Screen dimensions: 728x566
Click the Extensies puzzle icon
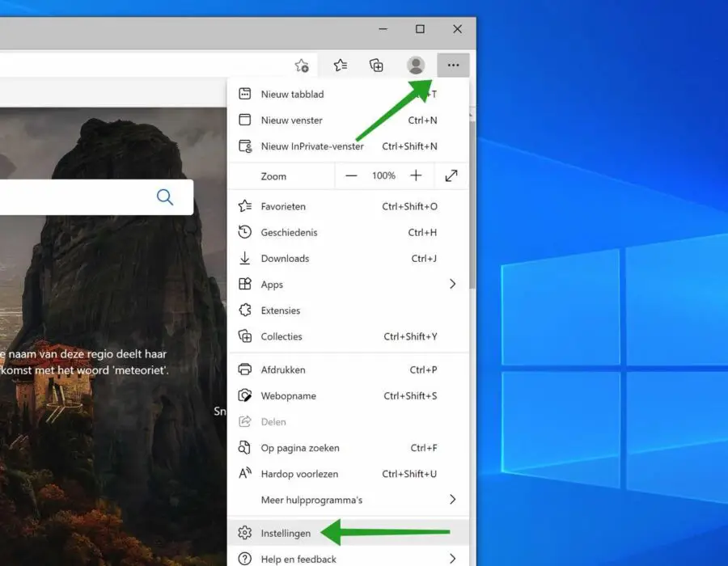[244, 310]
